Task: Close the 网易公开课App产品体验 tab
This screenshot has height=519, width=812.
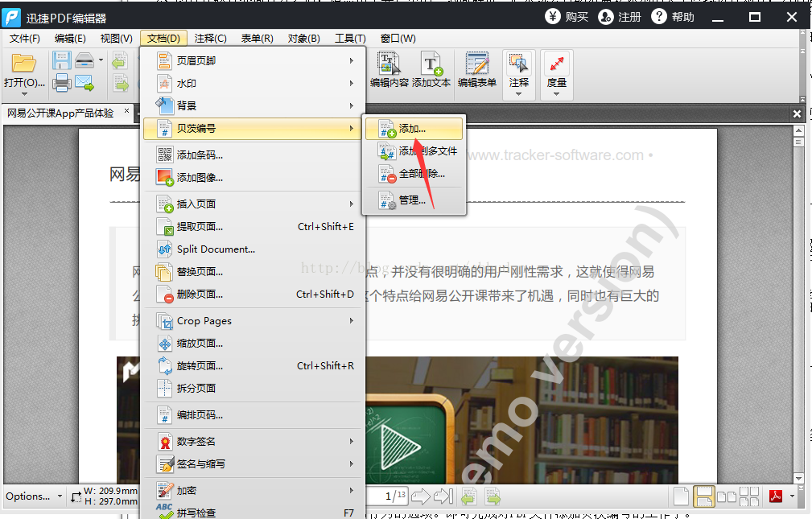Action: click(x=126, y=111)
